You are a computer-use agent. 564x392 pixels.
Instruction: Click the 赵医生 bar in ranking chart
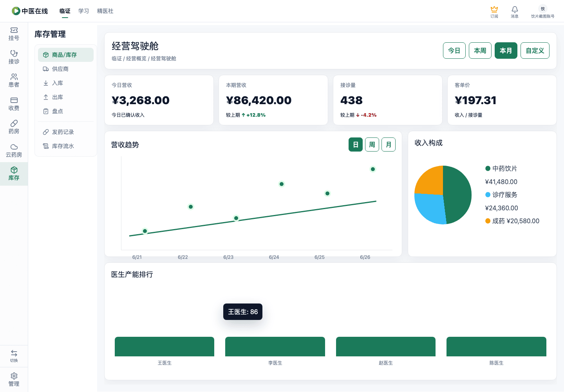(386, 347)
